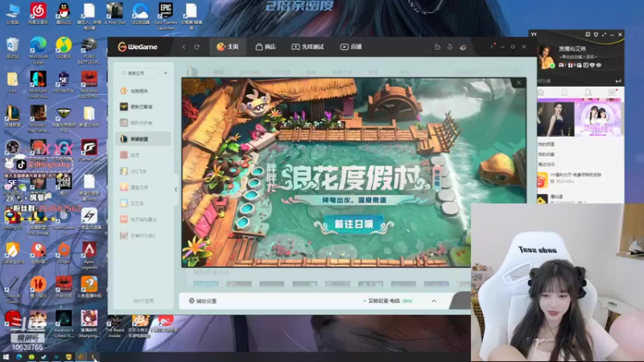Click the WeGame logo
Screen dimensions: 644x362
coord(138,47)
